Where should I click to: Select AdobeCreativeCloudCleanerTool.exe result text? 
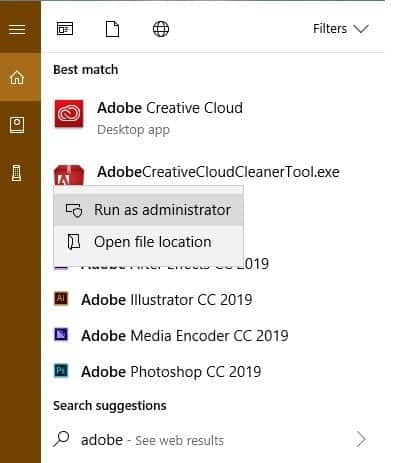[x=218, y=172]
